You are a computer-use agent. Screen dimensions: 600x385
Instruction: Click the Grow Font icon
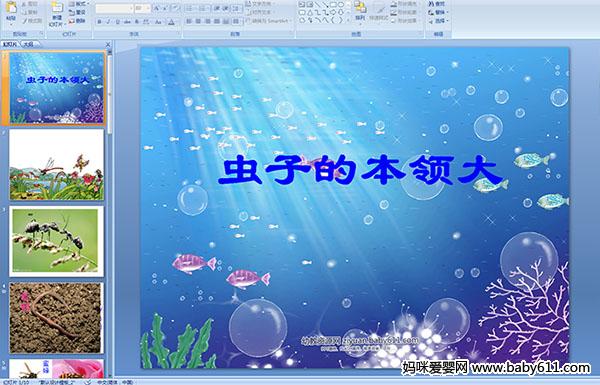click(157, 8)
